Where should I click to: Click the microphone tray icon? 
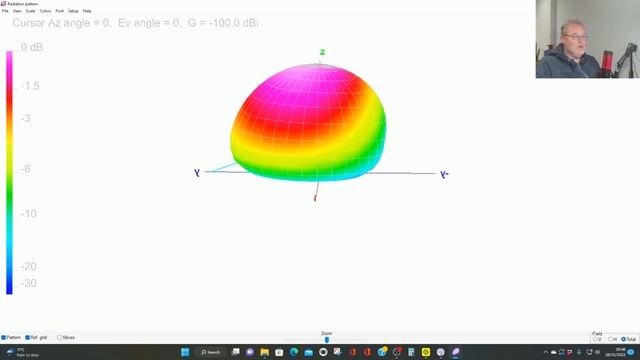pos(579,352)
